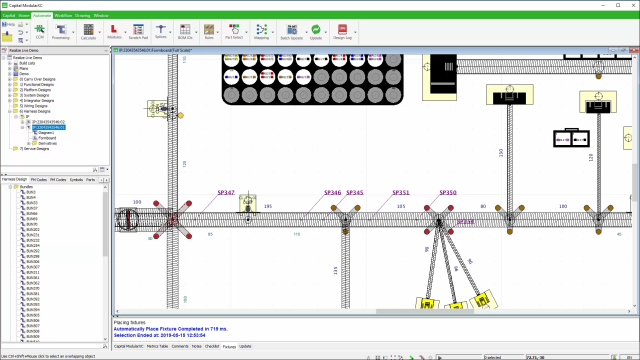Select Diagram1 in the project tree
The image size is (640, 360).
(46, 133)
